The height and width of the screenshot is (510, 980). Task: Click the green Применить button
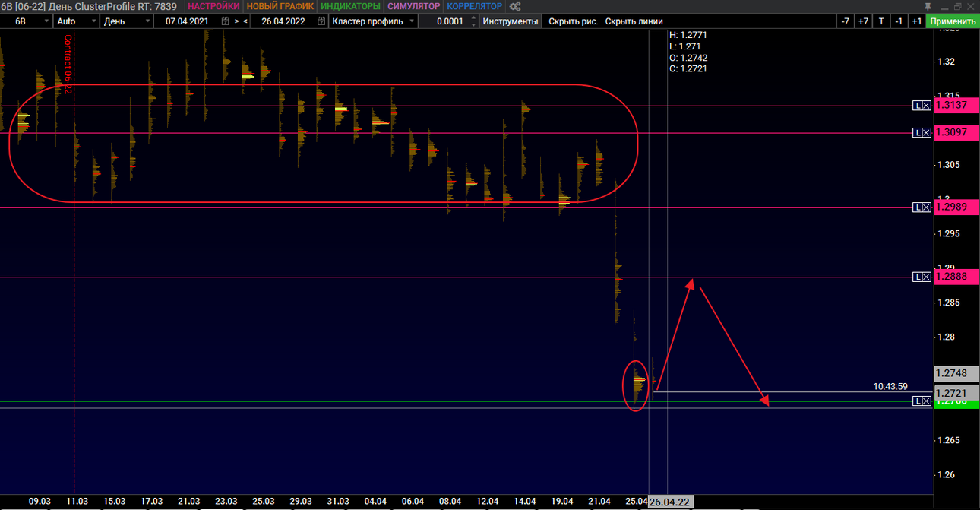point(953,21)
